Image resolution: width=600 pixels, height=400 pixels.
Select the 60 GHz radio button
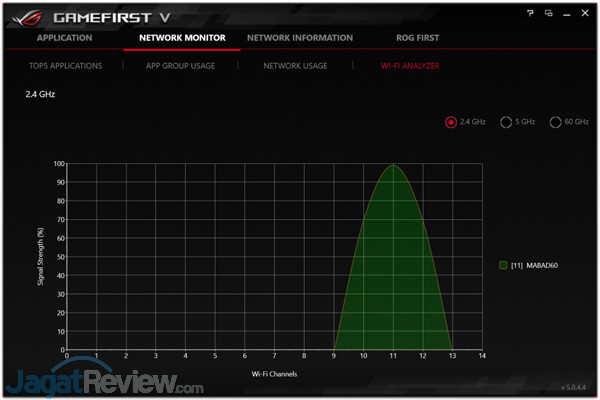[555, 122]
